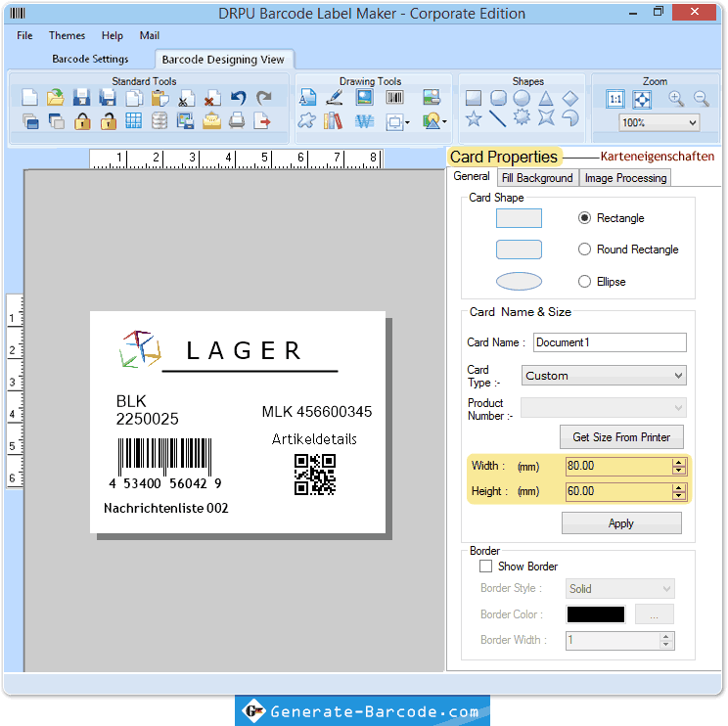The width and height of the screenshot is (728, 726).
Task: Click the Width (mm) input field
Action: pos(618,466)
